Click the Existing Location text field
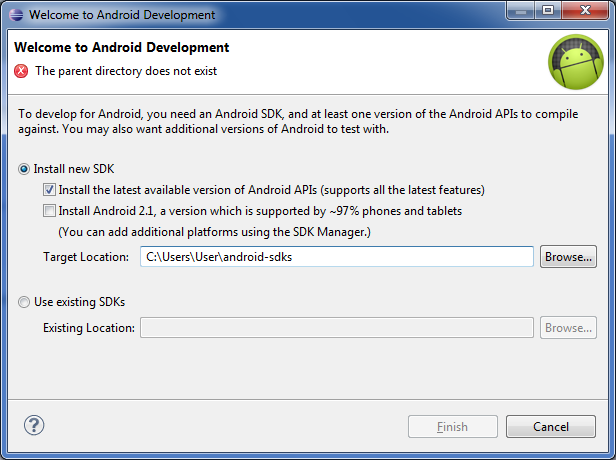Viewport: 616px width, 460px height. point(337,328)
